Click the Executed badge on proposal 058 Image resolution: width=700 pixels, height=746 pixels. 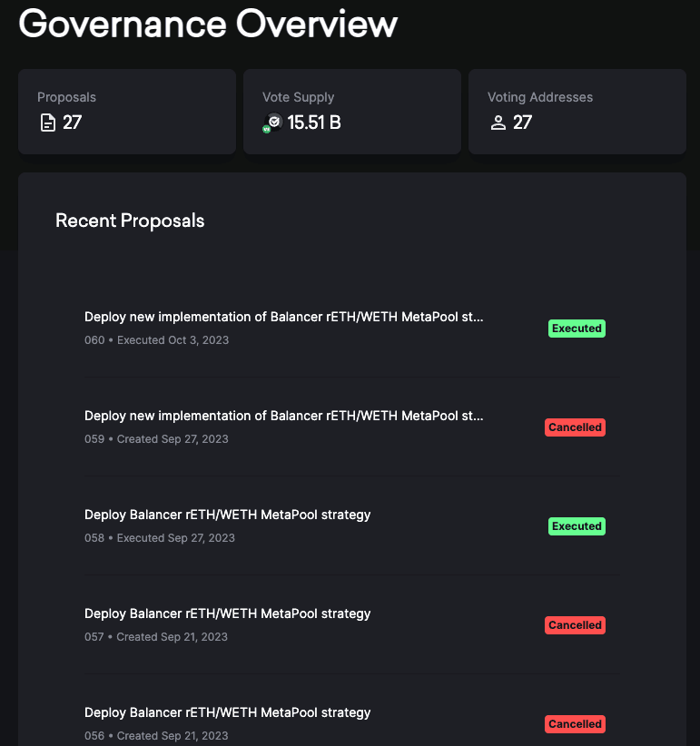(576, 526)
